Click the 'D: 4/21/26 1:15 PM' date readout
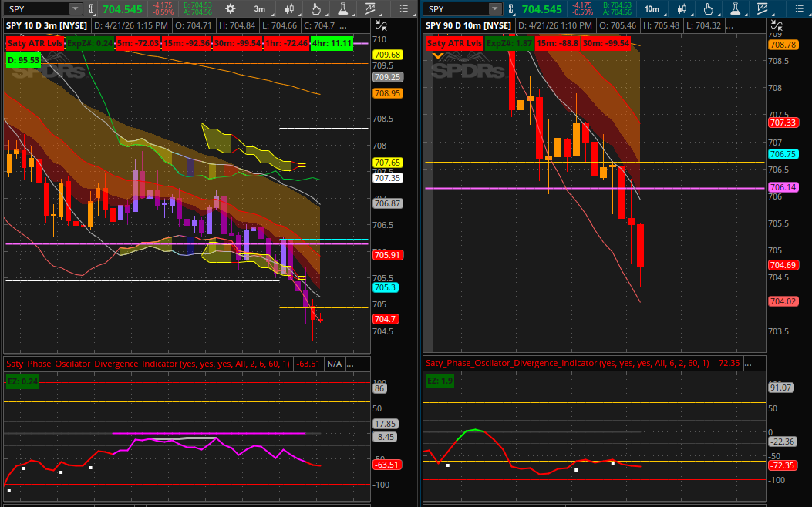 point(131,25)
